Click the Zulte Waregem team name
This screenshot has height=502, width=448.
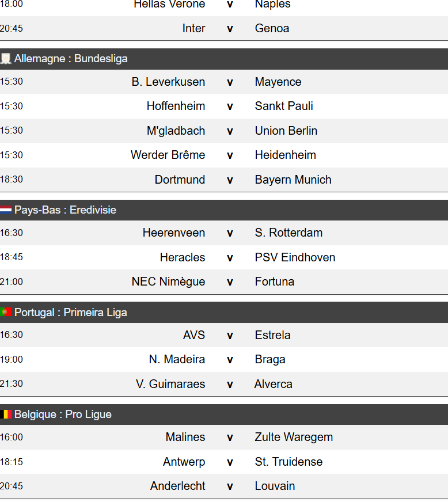click(294, 437)
